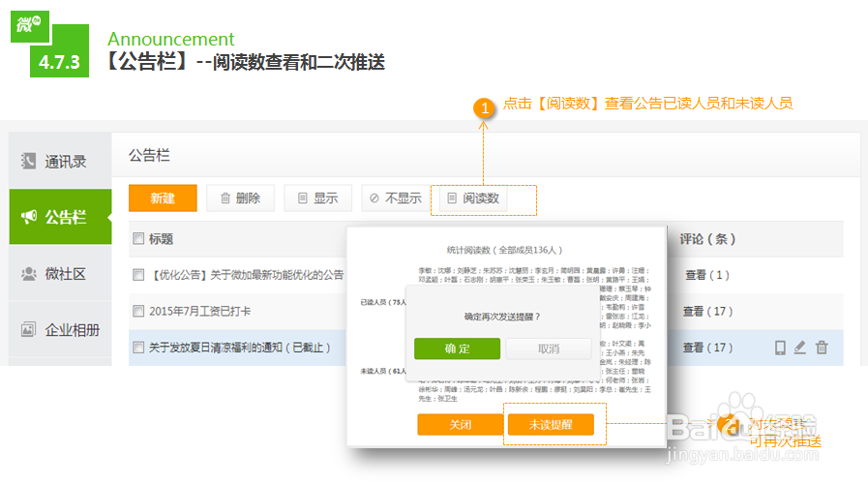Click the 公告栏 megaphone icon
The width and height of the screenshot is (868, 485).
tap(29, 217)
